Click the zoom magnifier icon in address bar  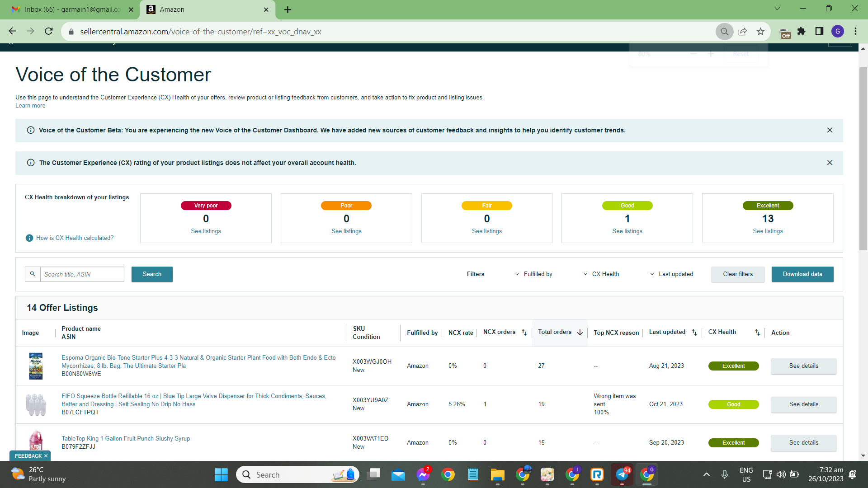[x=724, y=32]
